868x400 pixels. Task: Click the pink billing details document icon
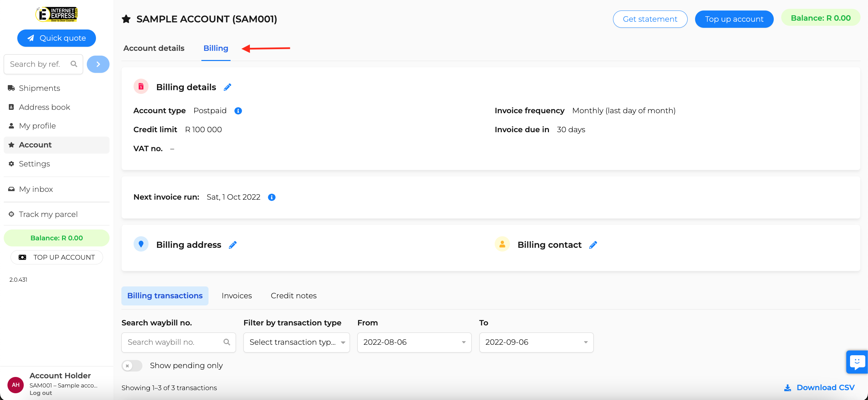click(x=141, y=86)
